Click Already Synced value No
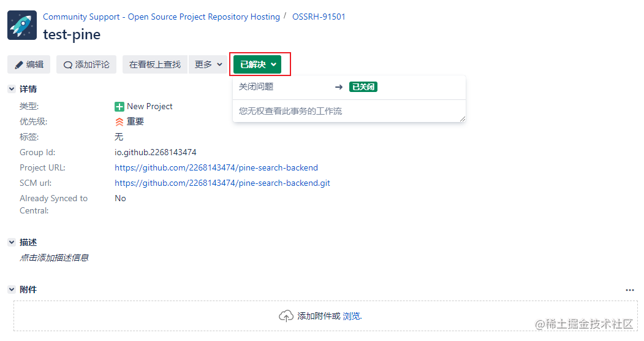 [120, 199]
